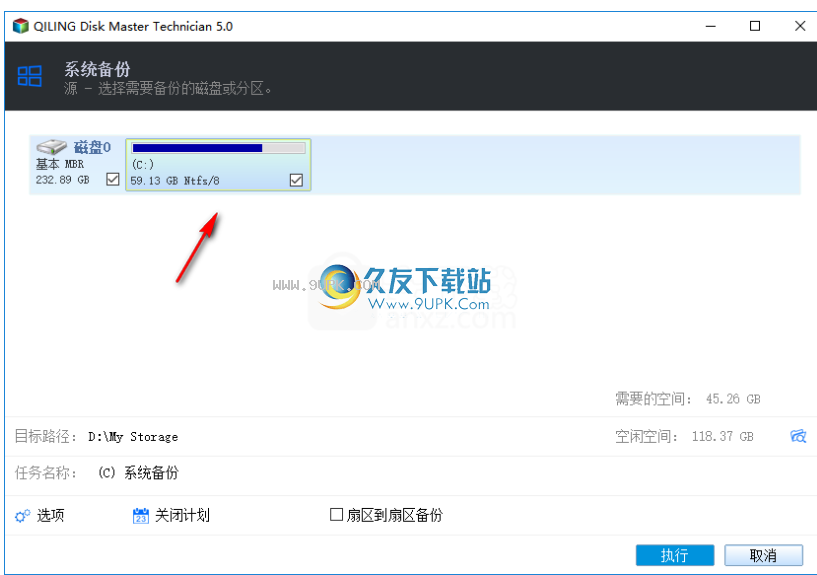
Task: Toggle the Disk 0 (232.89 GB) checkbox
Action: coord(113,180)
